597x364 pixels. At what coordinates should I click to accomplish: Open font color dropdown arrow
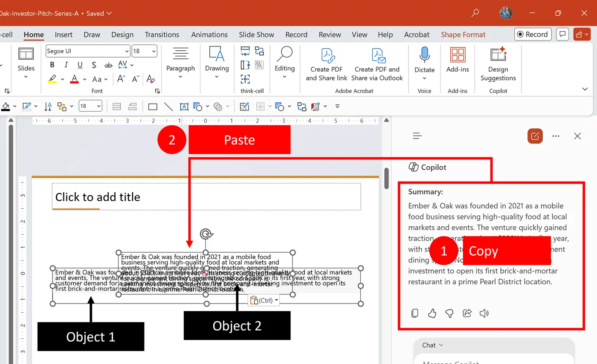click(84, 79)
